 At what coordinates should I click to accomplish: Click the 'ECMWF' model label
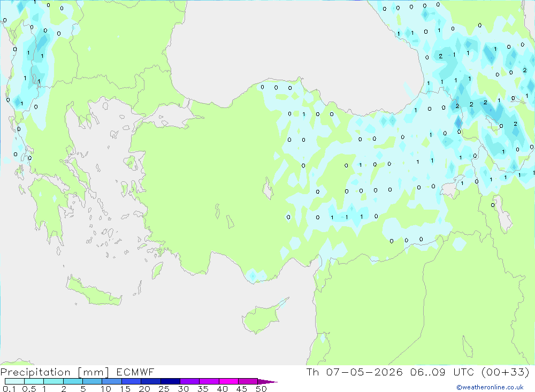coord(135,372)
